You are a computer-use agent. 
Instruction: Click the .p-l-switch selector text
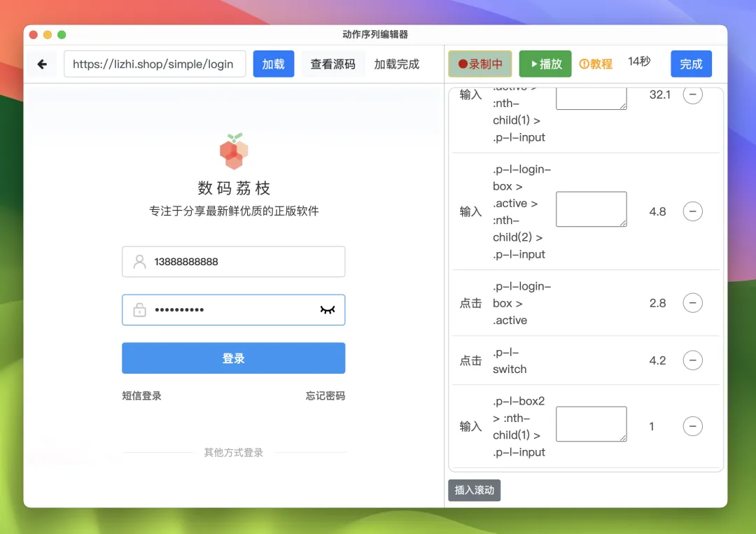(510, 360)
